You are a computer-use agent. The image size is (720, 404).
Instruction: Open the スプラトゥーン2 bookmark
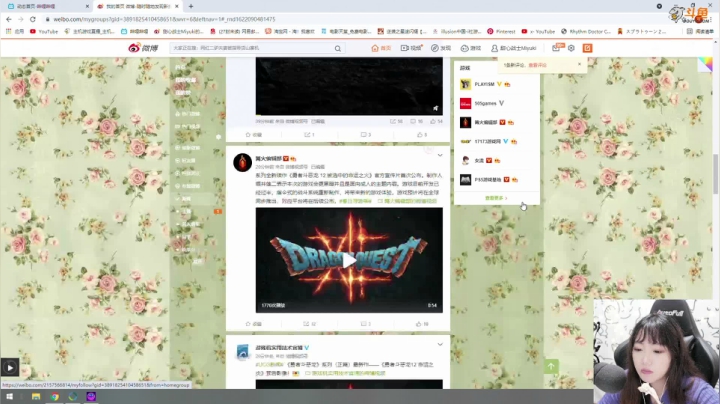(x=641, y=32)
